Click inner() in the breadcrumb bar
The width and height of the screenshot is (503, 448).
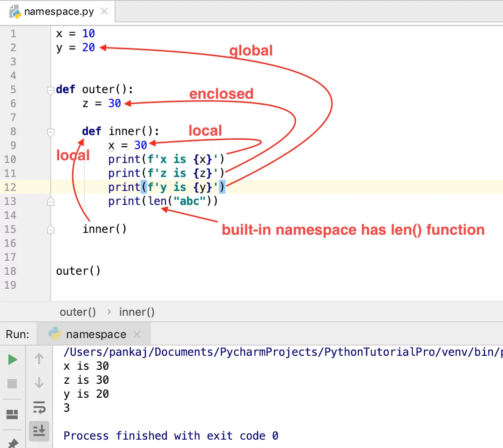pos(136,312)
